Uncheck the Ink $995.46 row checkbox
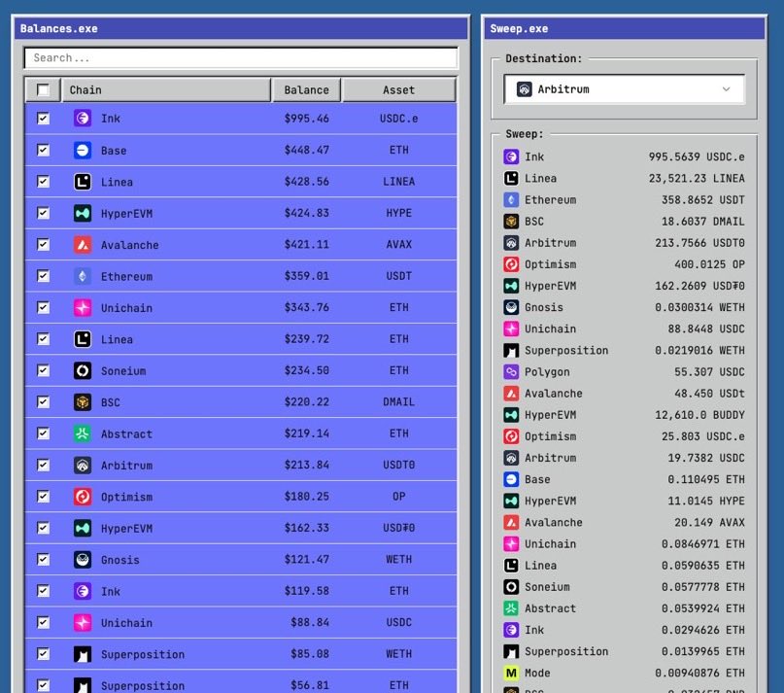 click(x=43, y=118)
